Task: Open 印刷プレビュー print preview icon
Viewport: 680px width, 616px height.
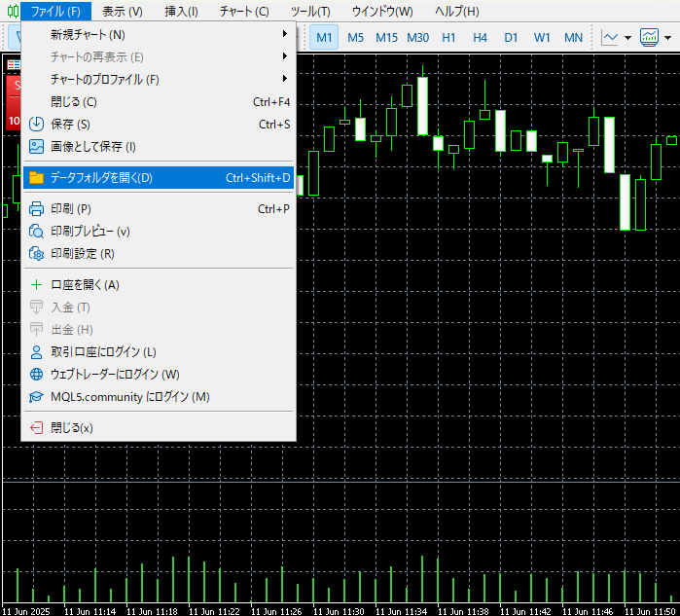Action: point(37,231)
